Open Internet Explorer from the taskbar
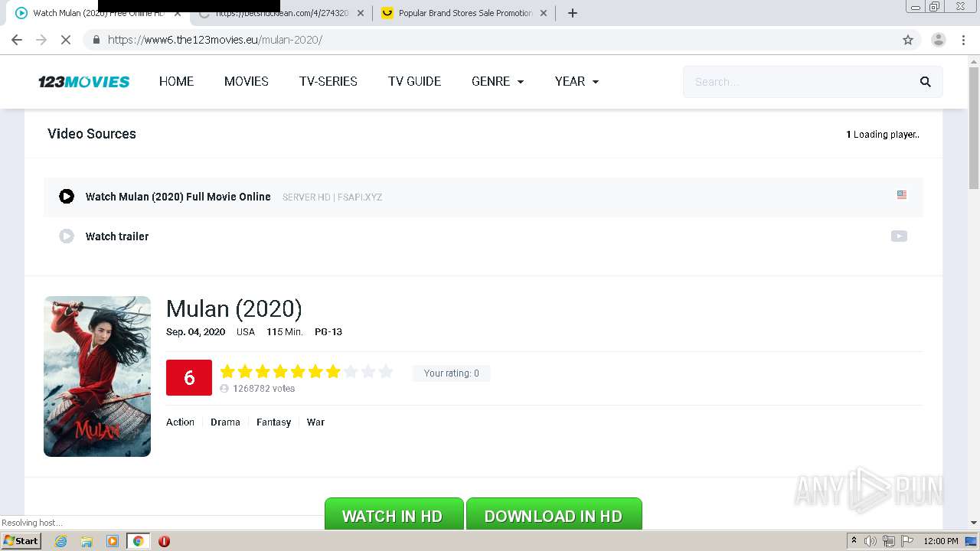 [x=60, y=541]
